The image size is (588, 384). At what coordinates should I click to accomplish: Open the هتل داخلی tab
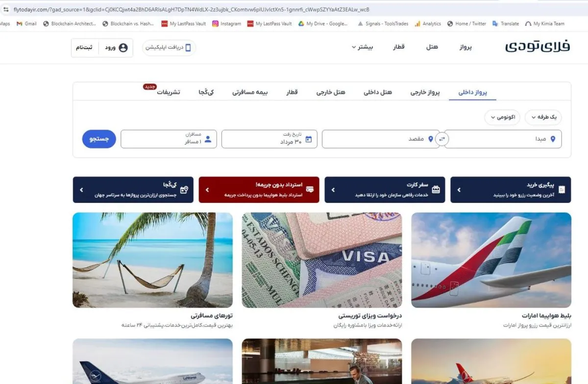pos(378,92)
